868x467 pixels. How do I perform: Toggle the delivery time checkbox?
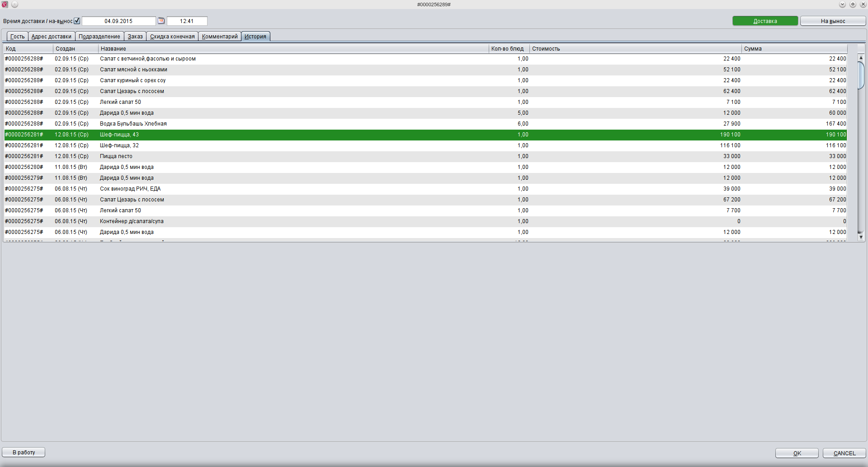point(77,21)
